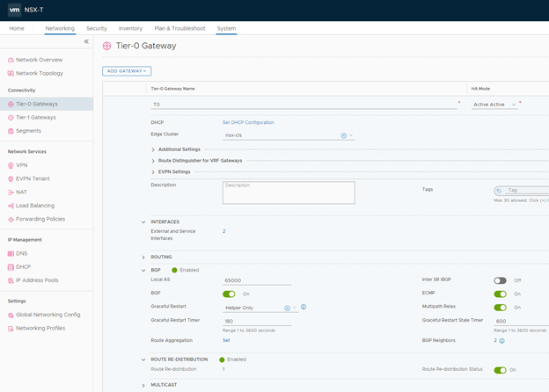The height and width of the screenshot is (392, 549).
Task: Expand Additional Settings section
Action: pos(153,149)
